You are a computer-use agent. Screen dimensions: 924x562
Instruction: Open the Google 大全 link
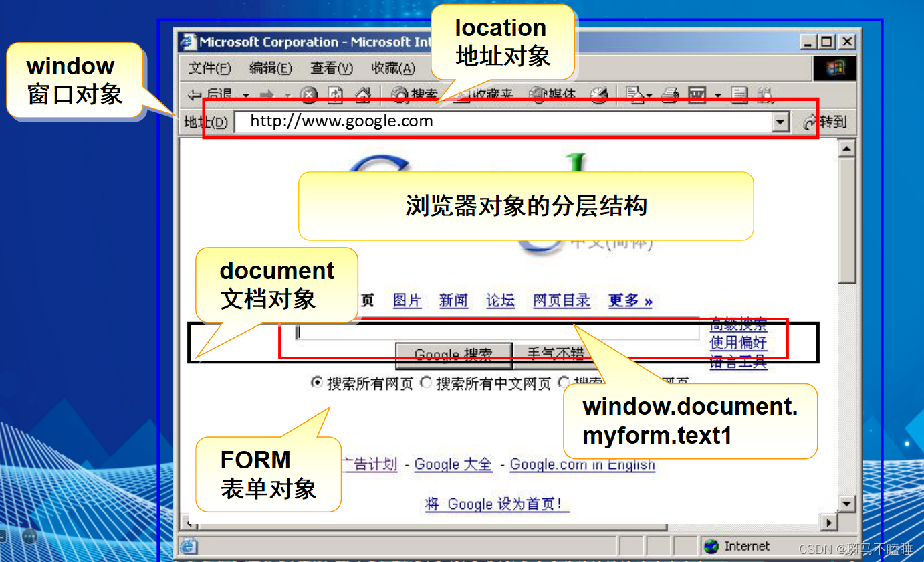click(x=453, y=464)
